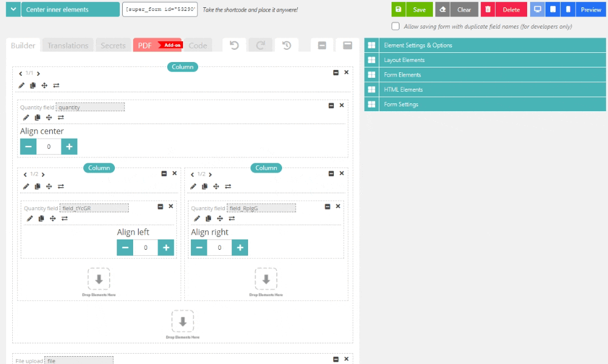This screenshot has height=364, width=608.
Task: Collapse the field_RplgG element
Action: 328,207
